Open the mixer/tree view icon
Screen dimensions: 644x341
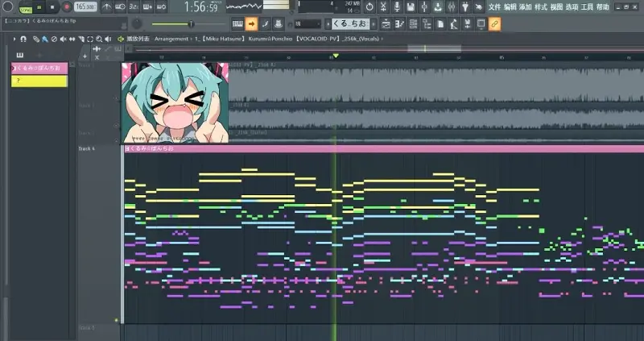(x=427, y=24)
